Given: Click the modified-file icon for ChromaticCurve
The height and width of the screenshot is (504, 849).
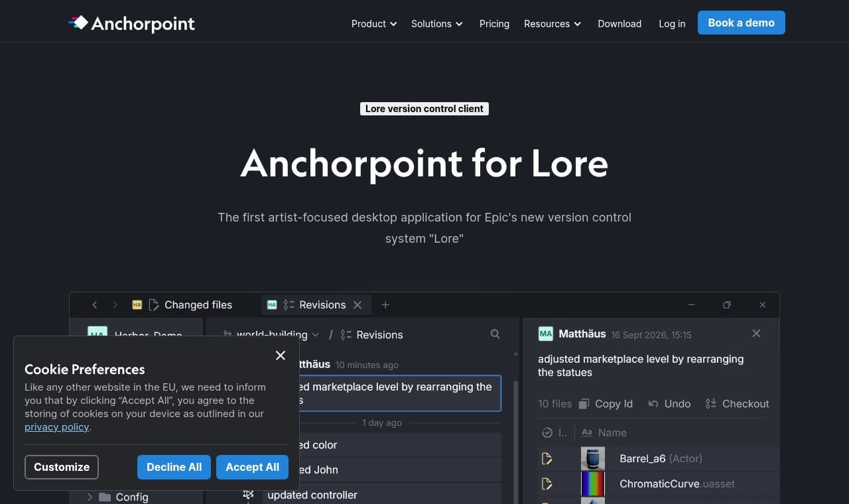Looking at the screenshot, I should point(547,484).
